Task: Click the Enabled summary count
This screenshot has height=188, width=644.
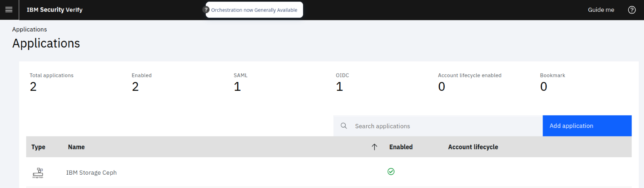Action: coord(135,87)
